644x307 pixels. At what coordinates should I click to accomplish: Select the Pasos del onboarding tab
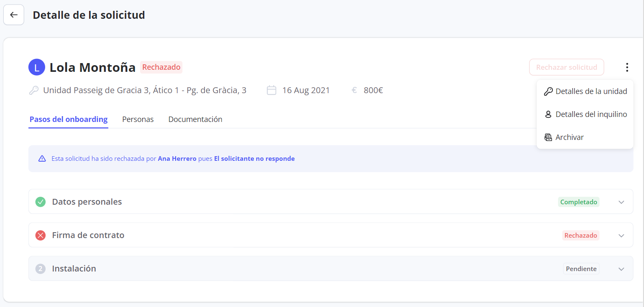pos(69,119)
